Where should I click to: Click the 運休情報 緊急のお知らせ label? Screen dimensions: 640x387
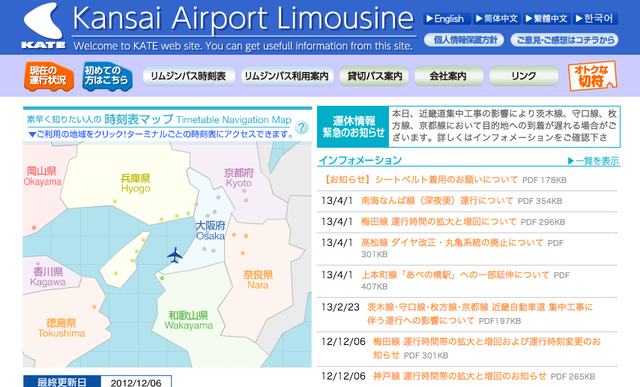click(353, 127)
